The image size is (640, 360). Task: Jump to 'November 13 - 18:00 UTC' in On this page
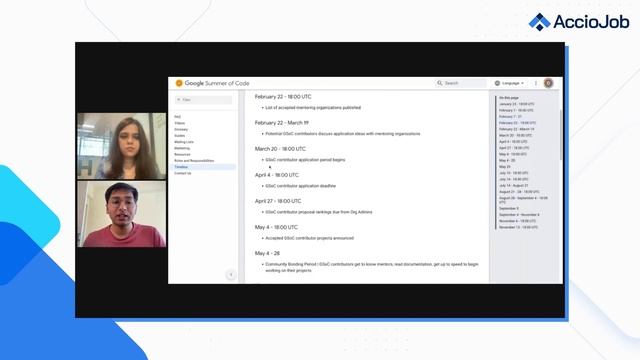(518, 227)
